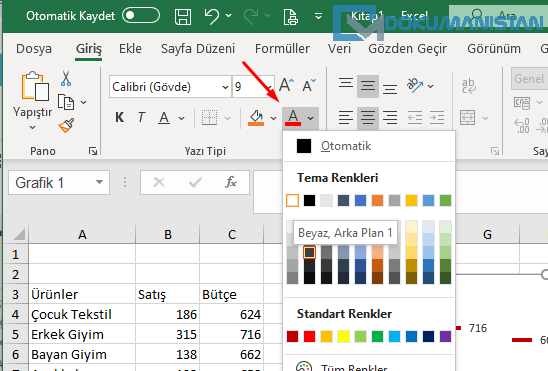
Task: Click the Save floppy disk icon
Action: (183, 16)
